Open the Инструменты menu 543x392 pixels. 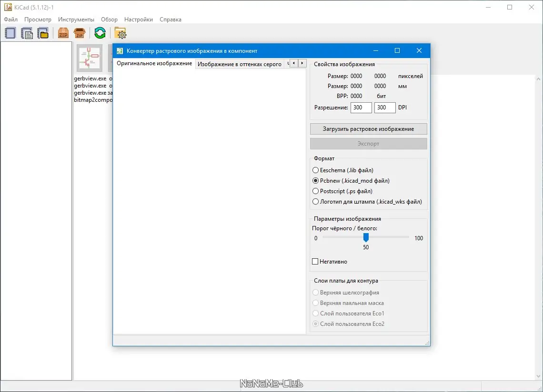[x=76, y=20]
